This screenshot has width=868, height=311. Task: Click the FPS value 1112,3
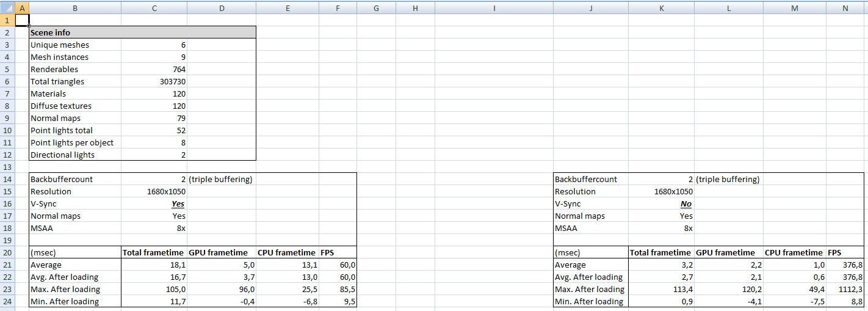[x=845, y=289]
